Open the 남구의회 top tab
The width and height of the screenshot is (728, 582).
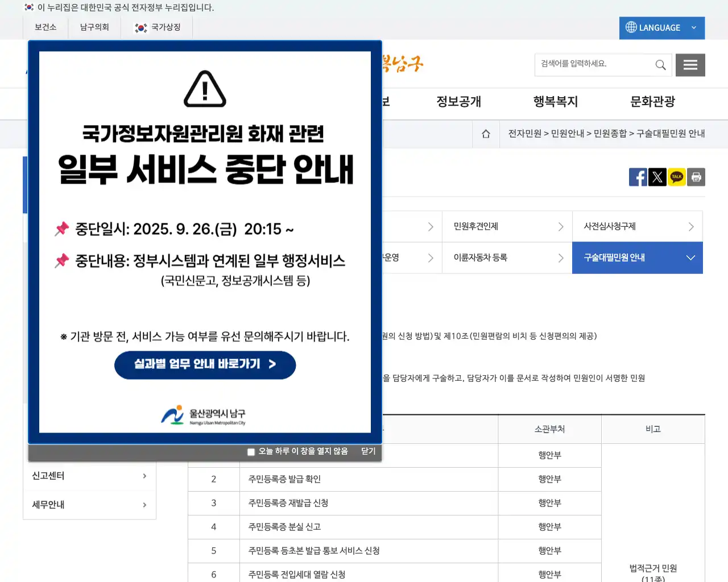[94, 27]
